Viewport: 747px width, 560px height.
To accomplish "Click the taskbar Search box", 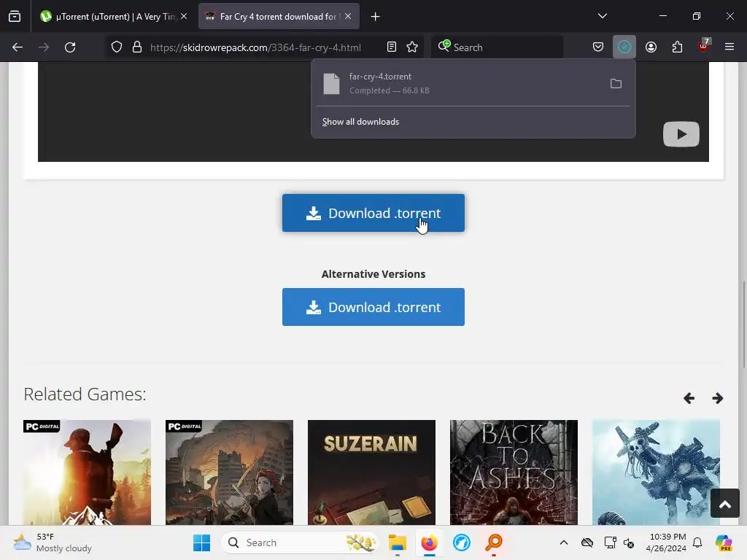I will 299,542.
